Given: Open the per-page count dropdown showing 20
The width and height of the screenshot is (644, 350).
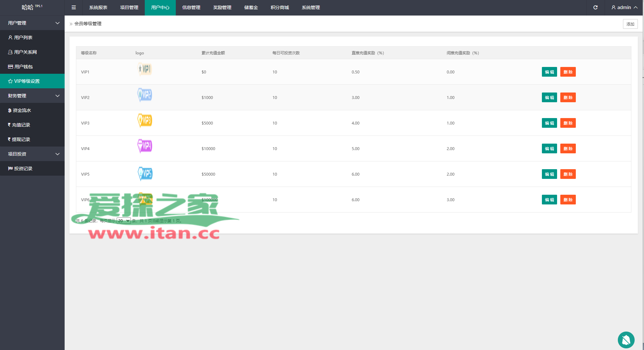Looking at the screenshot, I should [123, 221].
